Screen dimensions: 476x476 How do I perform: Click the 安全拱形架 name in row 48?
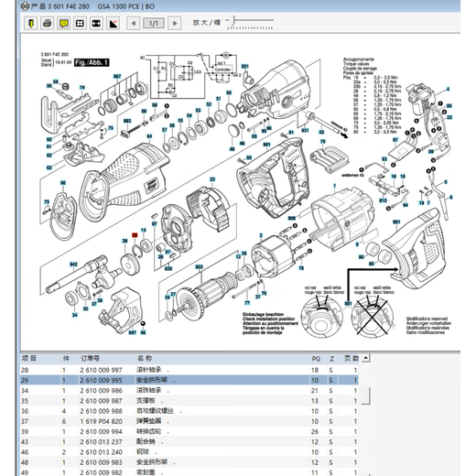click(152, 462)
